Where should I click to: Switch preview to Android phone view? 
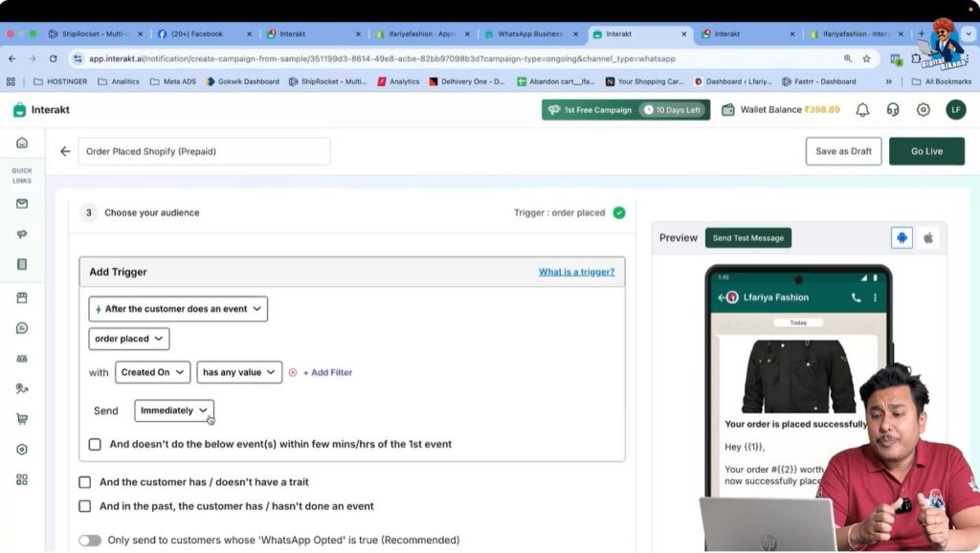point(901,236)
